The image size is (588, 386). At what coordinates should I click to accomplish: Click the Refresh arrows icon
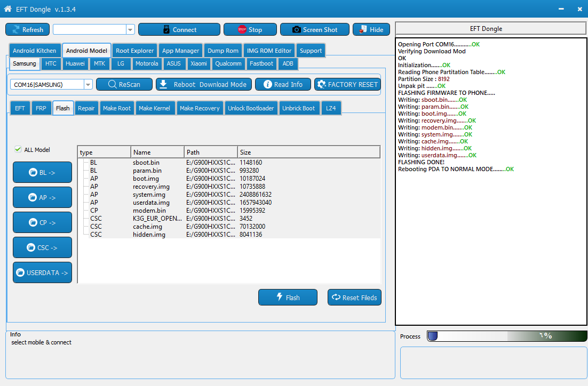click(x=16, y=30)
